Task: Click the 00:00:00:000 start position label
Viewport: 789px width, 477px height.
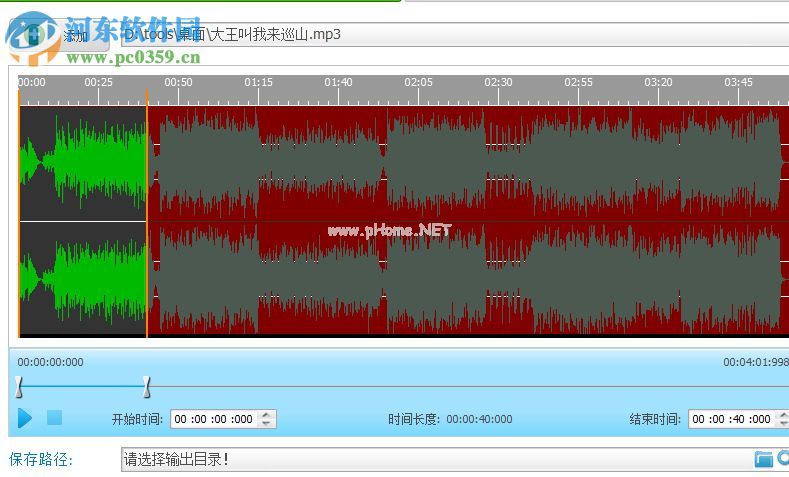Action: (x=50, y=362)
